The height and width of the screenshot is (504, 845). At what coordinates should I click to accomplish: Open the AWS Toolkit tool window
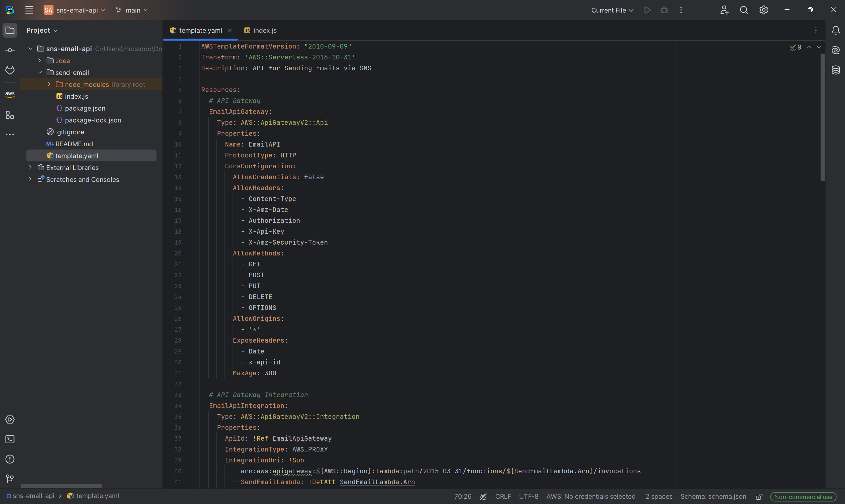click(10, 94)
